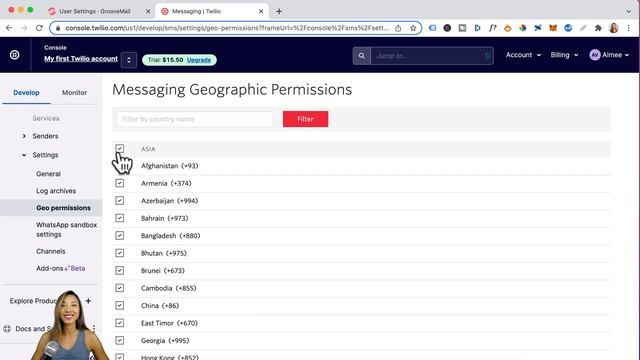The width and height of the screenshot is (640, 360).
Task: Open Channels in sidebar
Action: coord(51,251)
